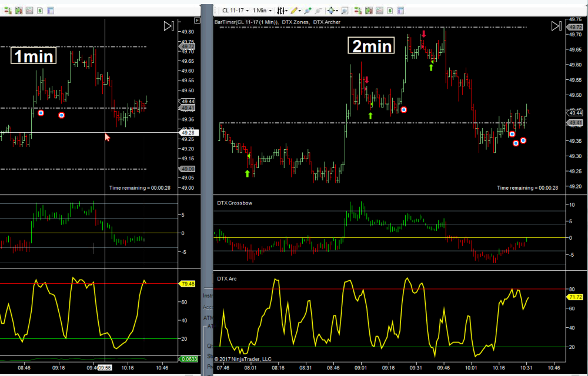Click the zoom in magnifier icon
The height and width of the screenshot is (376, 588).
(307, 10)
